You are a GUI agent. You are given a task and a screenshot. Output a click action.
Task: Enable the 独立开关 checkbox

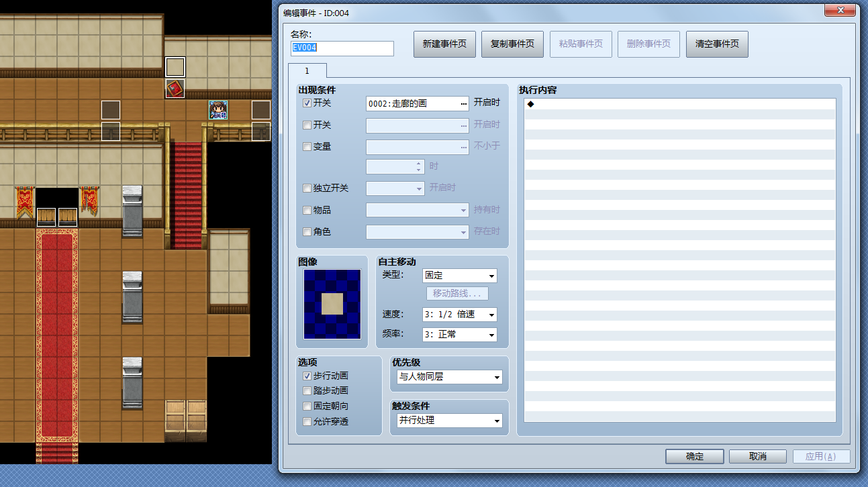pyautogui.click(x=307, y=188)
